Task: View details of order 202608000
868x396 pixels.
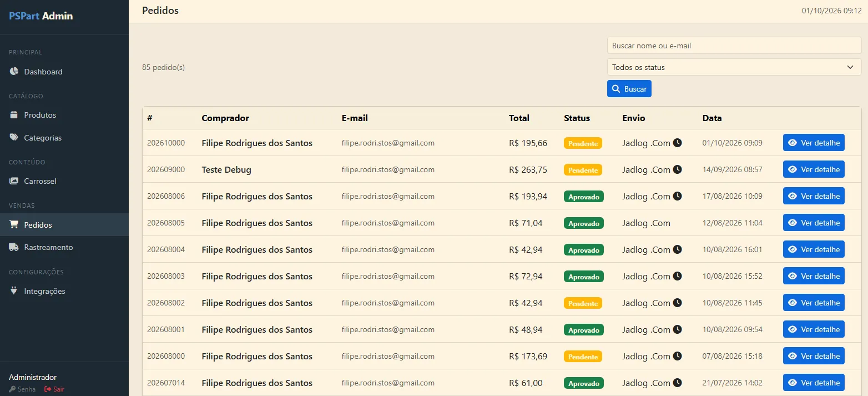Action: coord(814,356)
